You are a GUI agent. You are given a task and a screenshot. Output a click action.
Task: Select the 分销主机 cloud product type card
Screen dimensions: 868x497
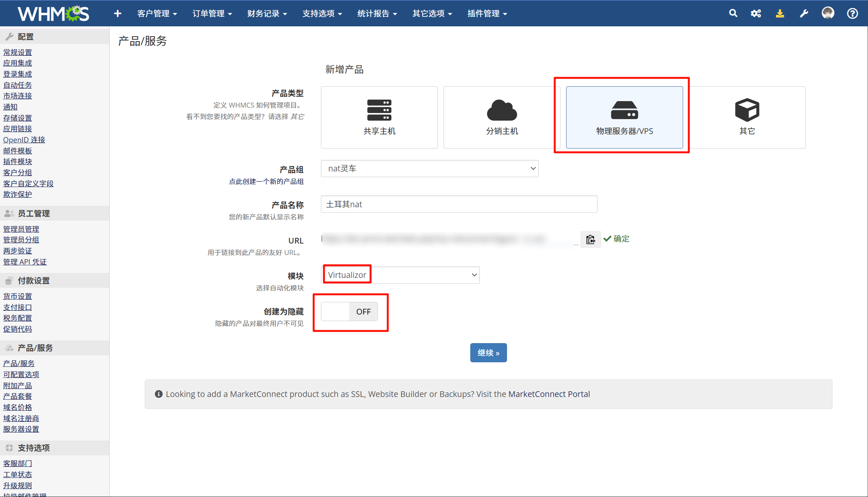(501, 117)
